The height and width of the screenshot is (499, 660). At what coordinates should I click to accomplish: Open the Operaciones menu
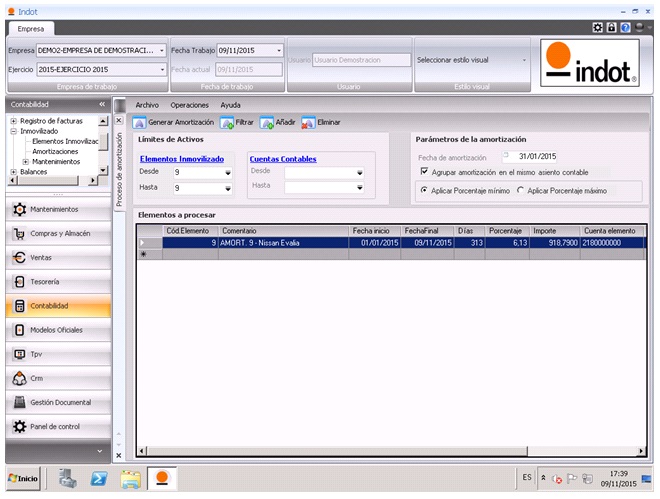click(190, 104)
